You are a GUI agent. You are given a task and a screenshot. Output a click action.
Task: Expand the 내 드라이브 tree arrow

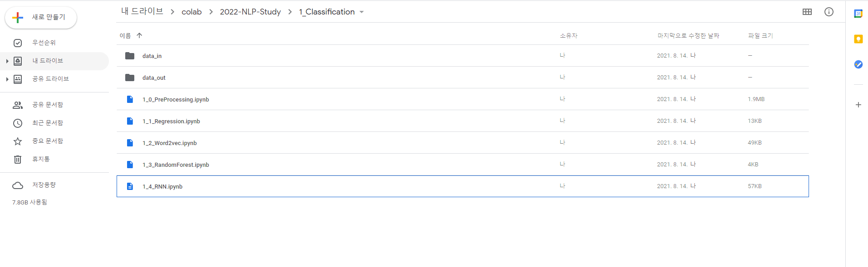click(7, 61)
